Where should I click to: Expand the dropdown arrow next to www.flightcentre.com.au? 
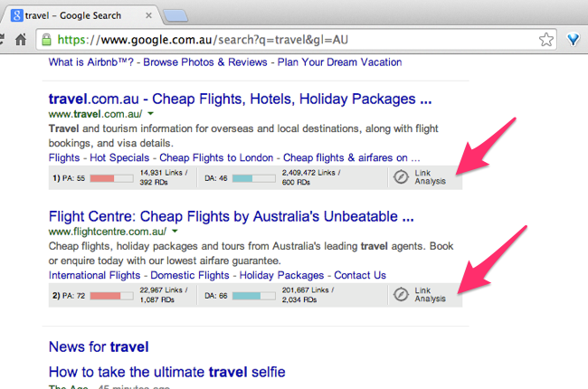tap(175, 232)
